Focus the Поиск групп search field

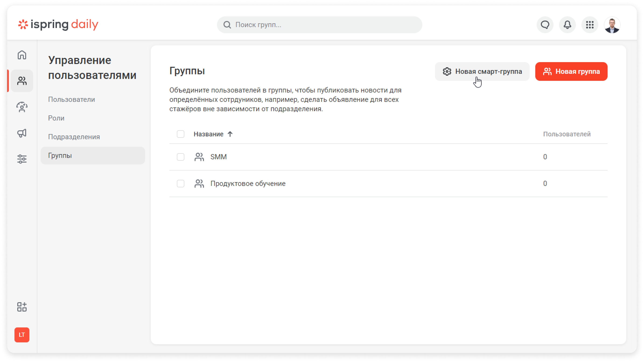click(x=319, y=25)
